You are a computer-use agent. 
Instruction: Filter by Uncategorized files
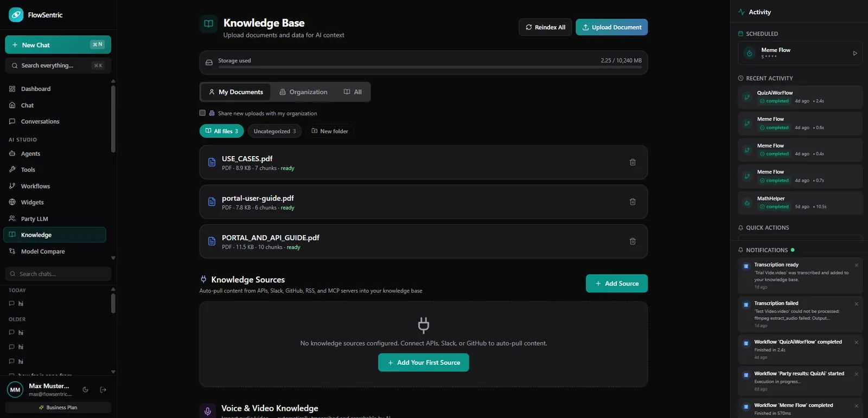pos(275,131)
